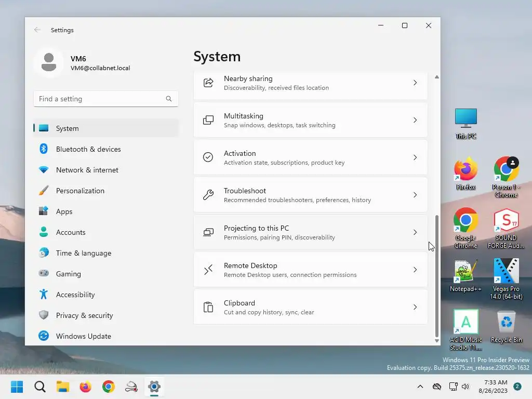Open File Explorer from the taskbar
532x399 pixels.
point(63,387)
